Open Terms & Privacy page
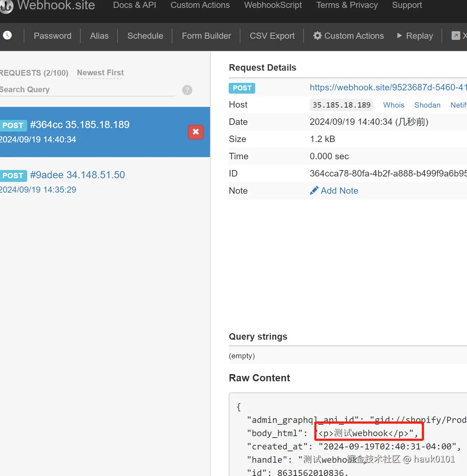This screenshot has width=467, height=476. click(347, 5)
